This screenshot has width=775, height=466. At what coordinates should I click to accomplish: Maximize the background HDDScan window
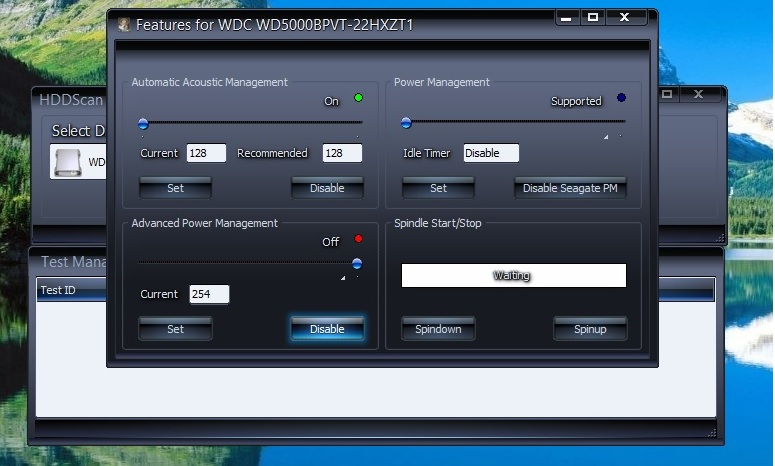pyautogui.click(x=667, y=94)
